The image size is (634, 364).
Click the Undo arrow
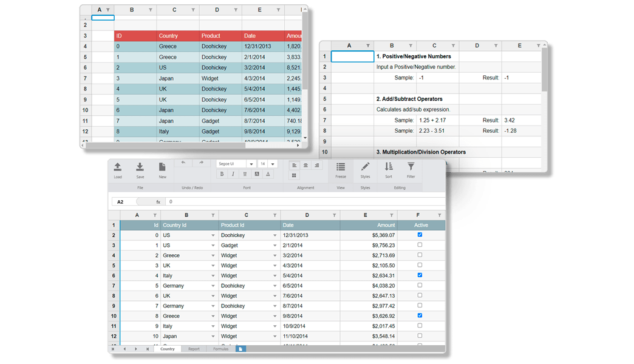click(x=183, y=163)
